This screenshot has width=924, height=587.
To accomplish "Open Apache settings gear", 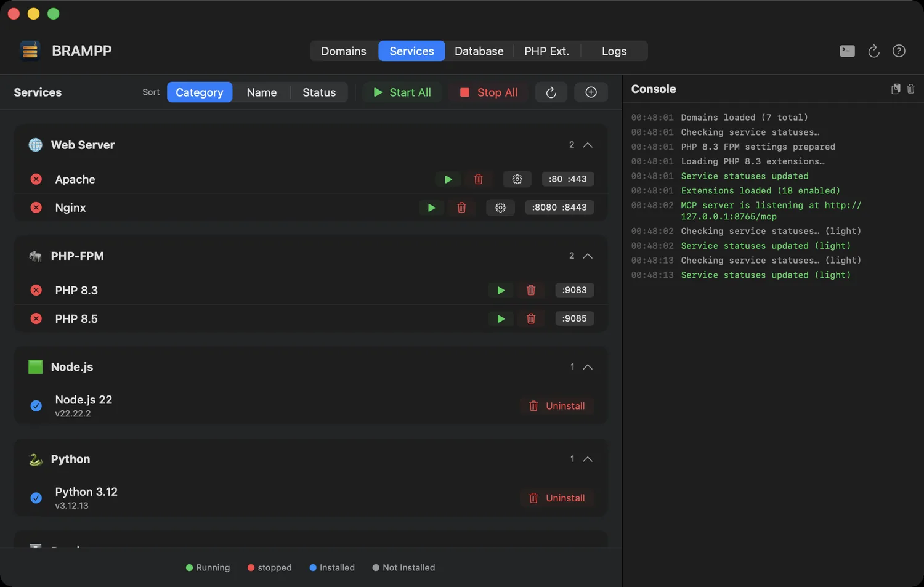I will point(517,179).
